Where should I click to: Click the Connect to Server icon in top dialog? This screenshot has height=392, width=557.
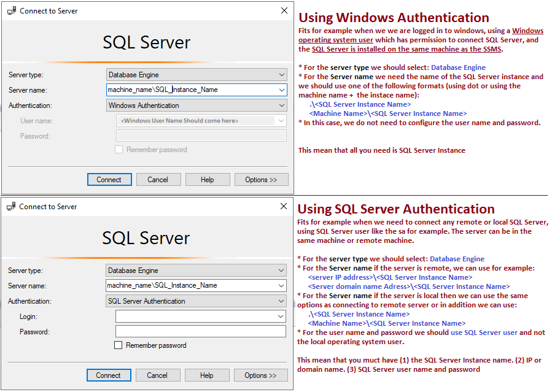(12, 10)
